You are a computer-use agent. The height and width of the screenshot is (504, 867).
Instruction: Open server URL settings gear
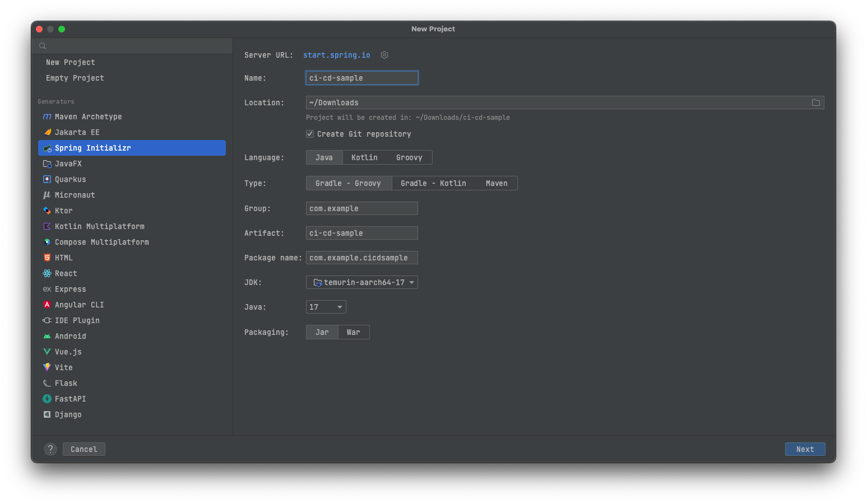[x=384, y=55]
